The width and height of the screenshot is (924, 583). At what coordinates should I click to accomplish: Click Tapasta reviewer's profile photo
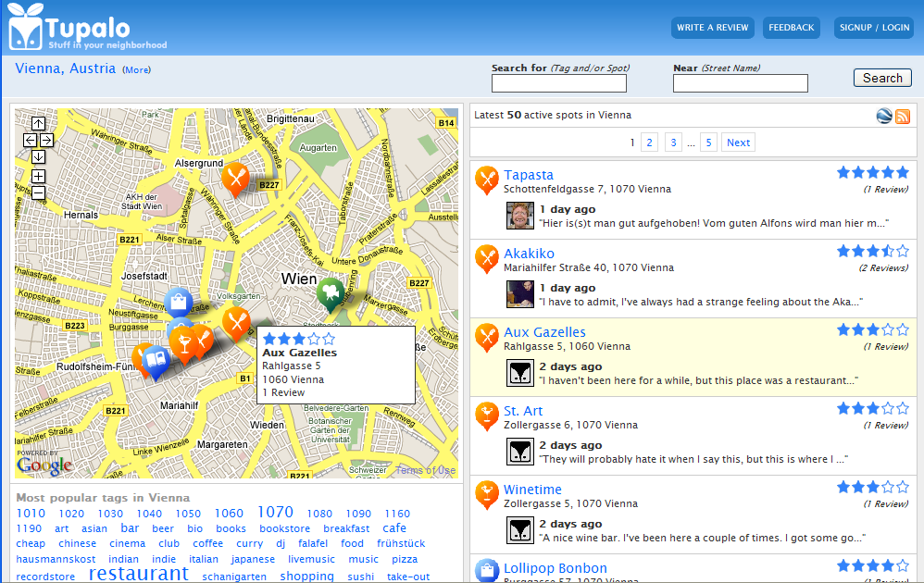click(x=520, y=216)
